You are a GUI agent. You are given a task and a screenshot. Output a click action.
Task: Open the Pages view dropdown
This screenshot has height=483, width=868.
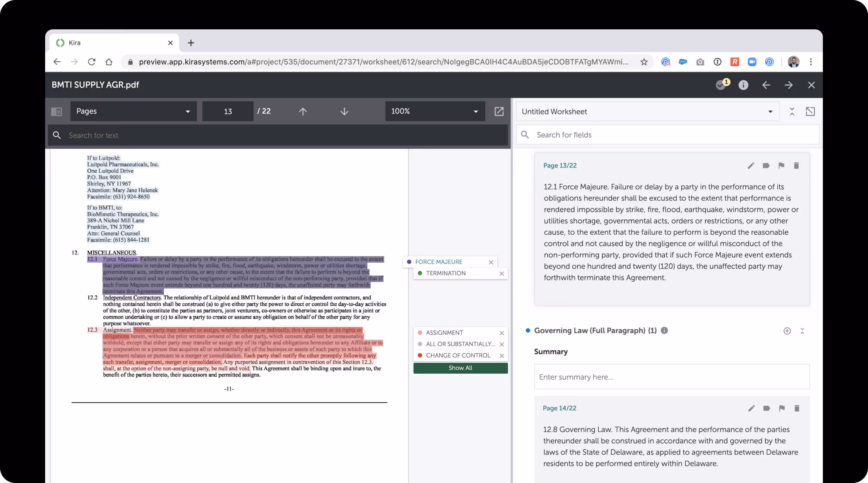point(133,112)
